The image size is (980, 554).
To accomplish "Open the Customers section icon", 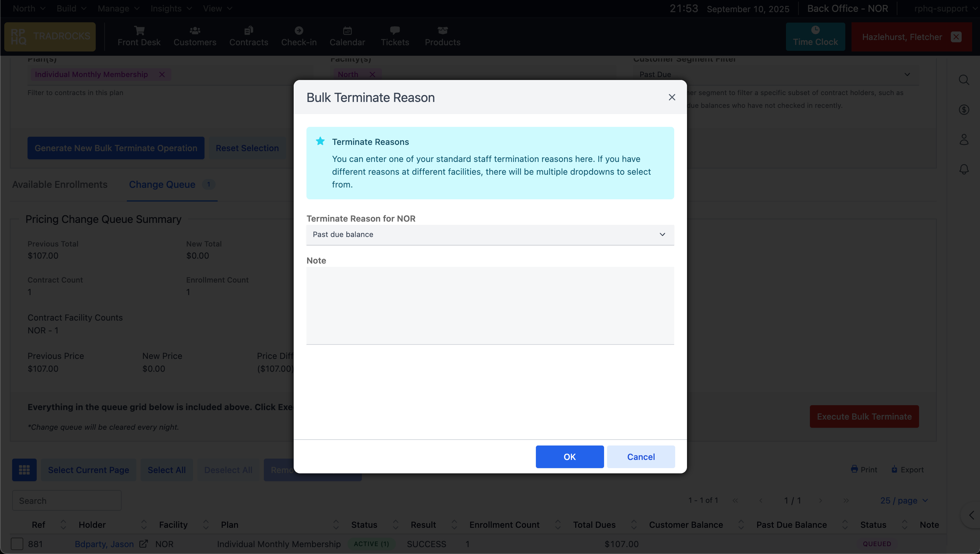I will click(195, 30).
